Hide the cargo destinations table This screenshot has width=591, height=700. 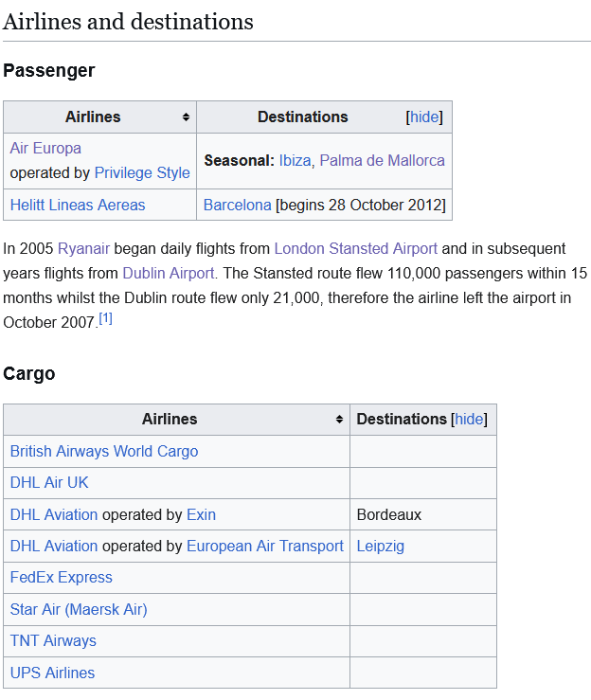[x=469, y=419]
